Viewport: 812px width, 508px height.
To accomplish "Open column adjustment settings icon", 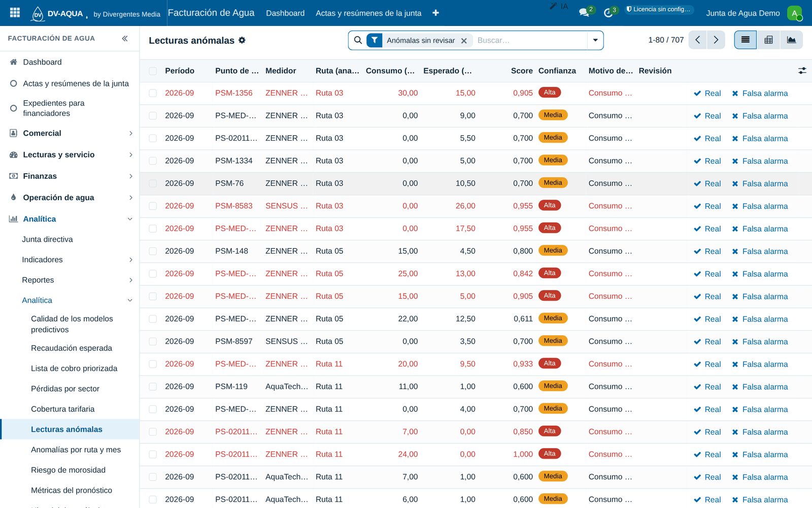I will (802, 71).
